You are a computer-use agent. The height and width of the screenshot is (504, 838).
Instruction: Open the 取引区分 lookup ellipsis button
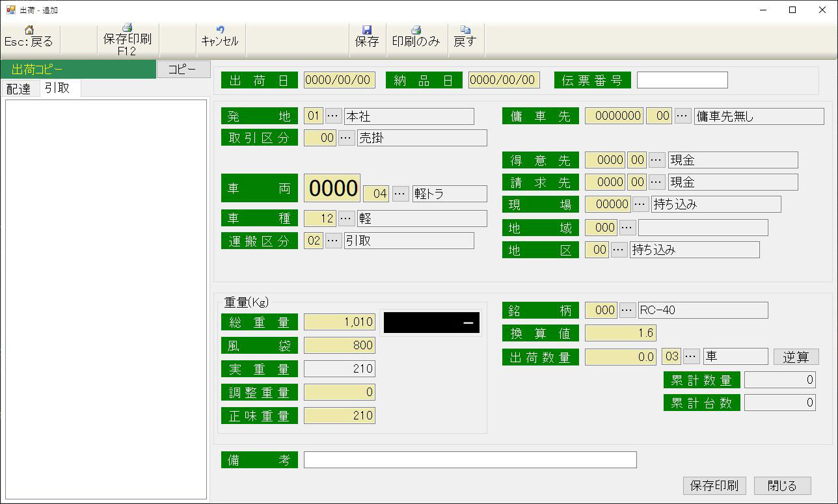tap(346, 138)
